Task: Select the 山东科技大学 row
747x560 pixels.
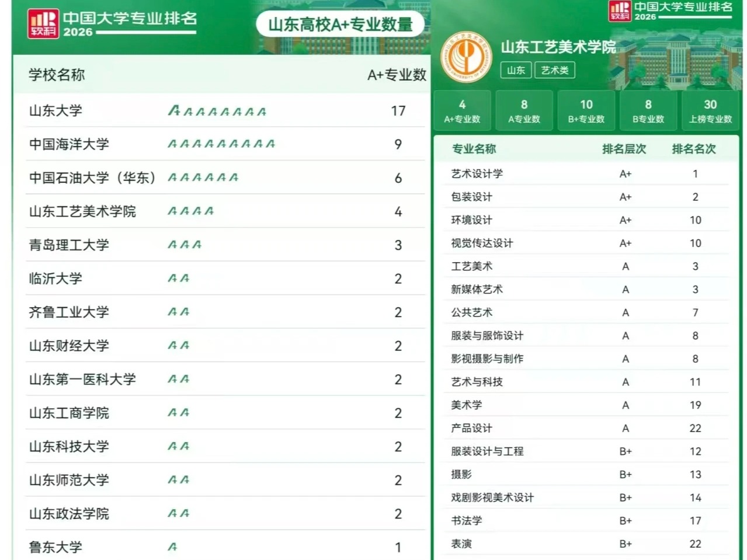Action: point(225,446)
